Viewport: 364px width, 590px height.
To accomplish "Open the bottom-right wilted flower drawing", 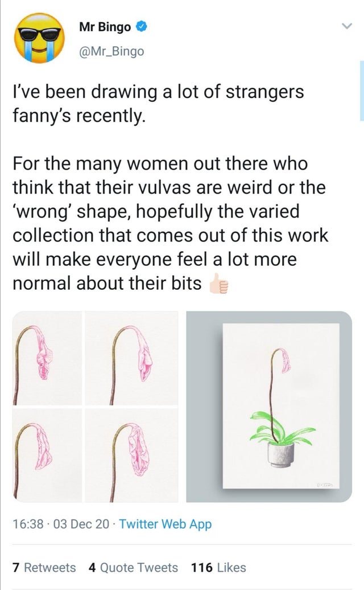I will click(x=131, y=456).
